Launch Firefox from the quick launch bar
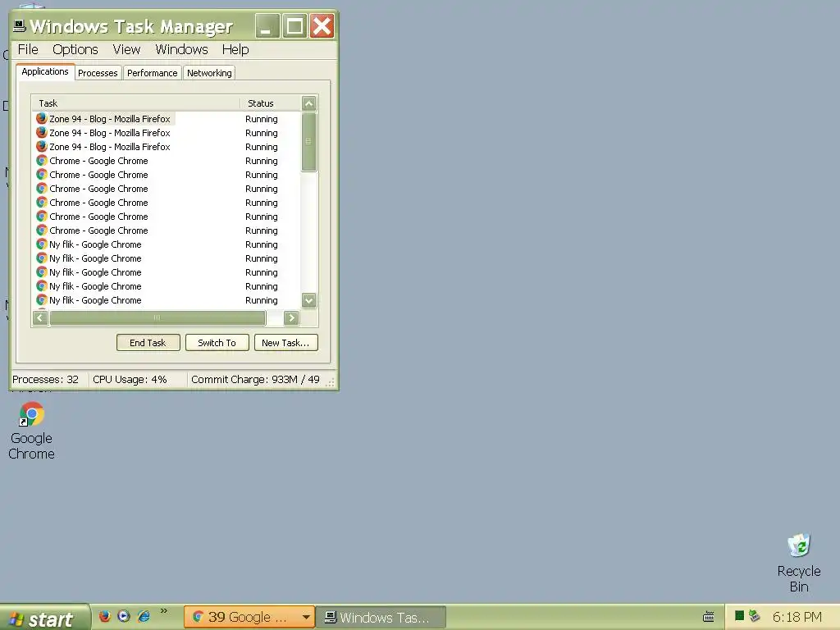 click(x=104, y=617)
